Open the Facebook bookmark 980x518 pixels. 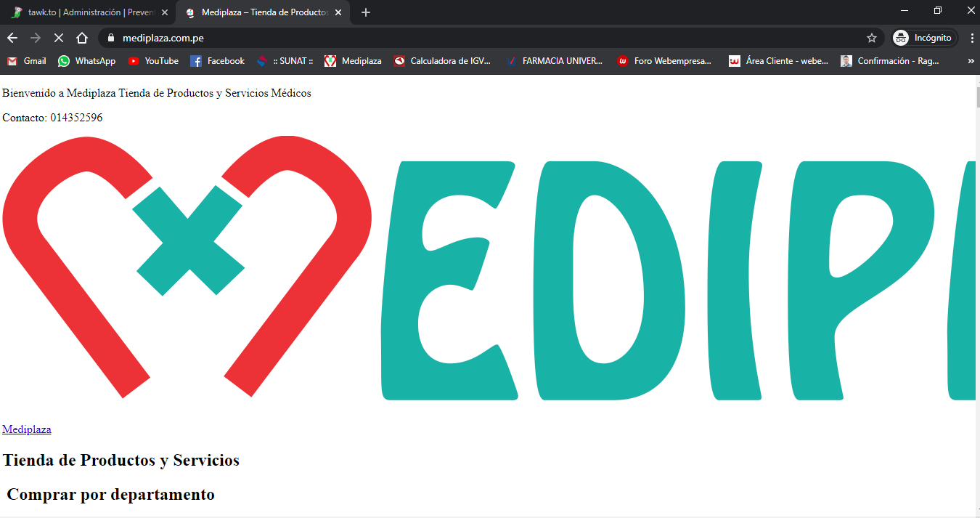click(217, 61)
